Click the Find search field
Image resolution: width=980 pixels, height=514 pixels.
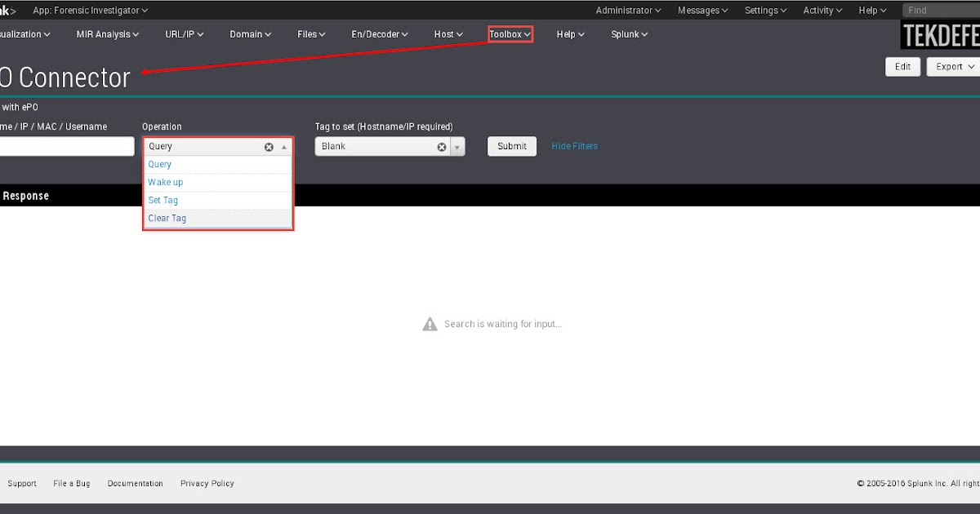tap(939, 10)
